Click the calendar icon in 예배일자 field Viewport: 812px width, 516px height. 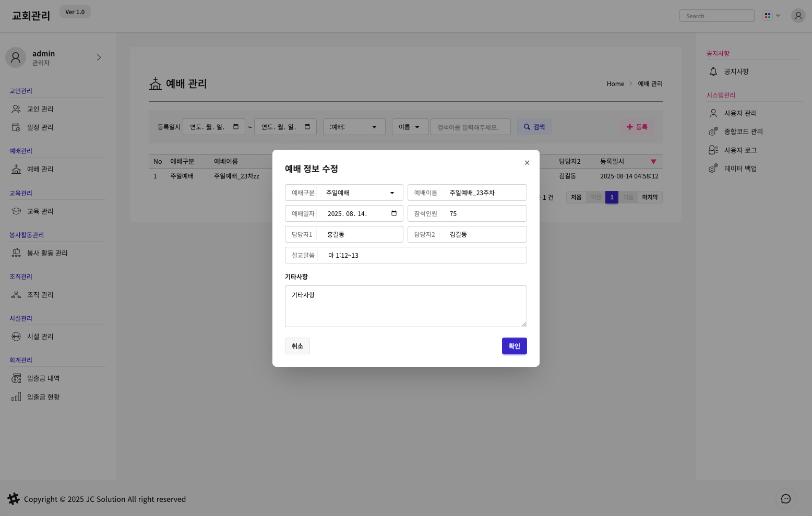pyautogui.click(x=394, y=213)
